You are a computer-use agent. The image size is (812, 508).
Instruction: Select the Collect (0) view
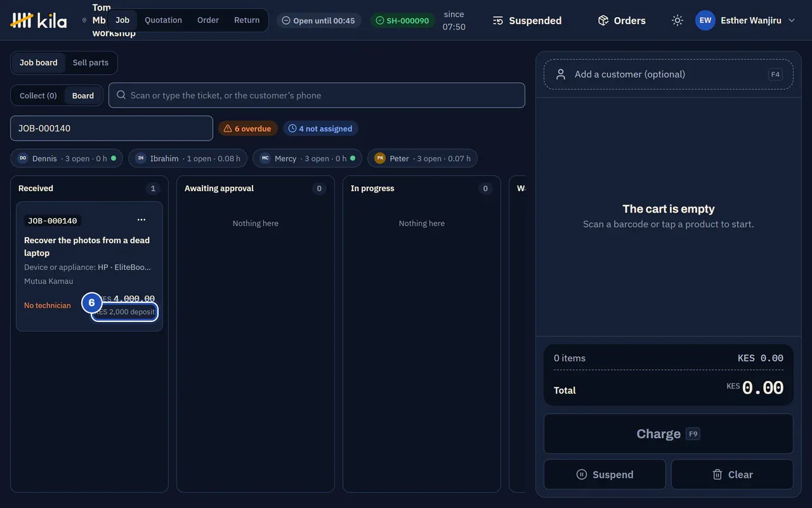tap(38, 95)
